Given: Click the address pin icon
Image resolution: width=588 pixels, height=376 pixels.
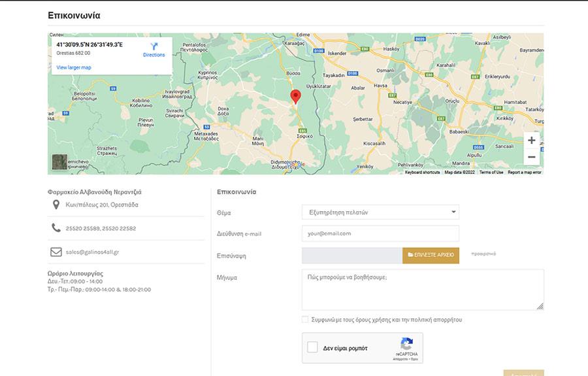Looking at the screenshot, I should point(56,205).
